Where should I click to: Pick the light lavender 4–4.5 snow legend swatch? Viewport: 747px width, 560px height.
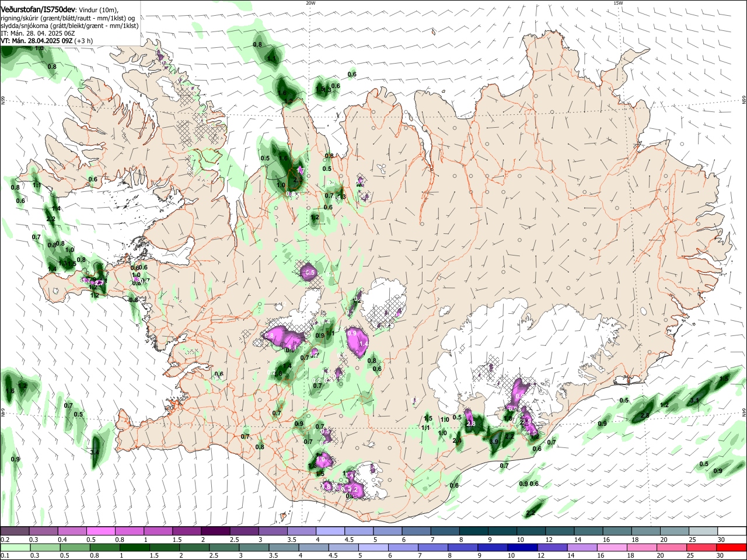click(x=330, y=531)
